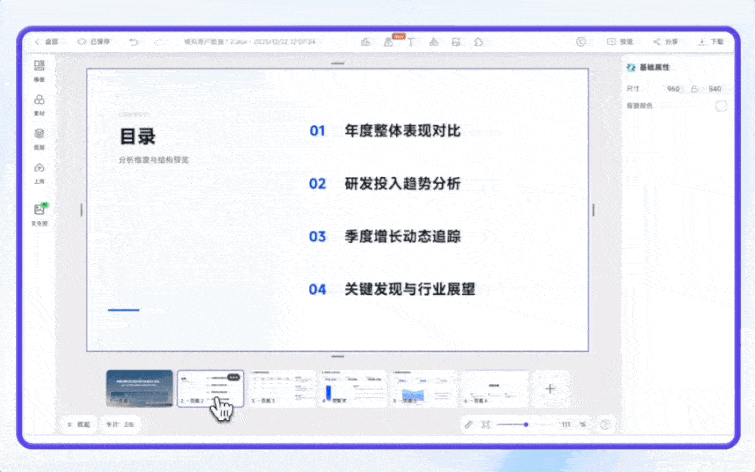The width and height of the screenshot is (755, 472).
Task: Open the sixth slide thumbnail
Action: pos(495,388)
